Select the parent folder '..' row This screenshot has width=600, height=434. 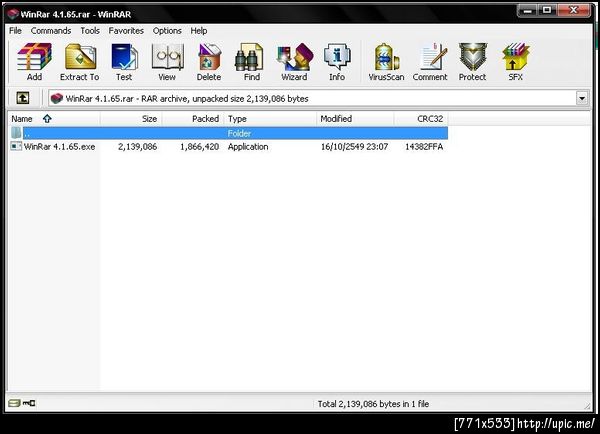[x=228, y=133]
